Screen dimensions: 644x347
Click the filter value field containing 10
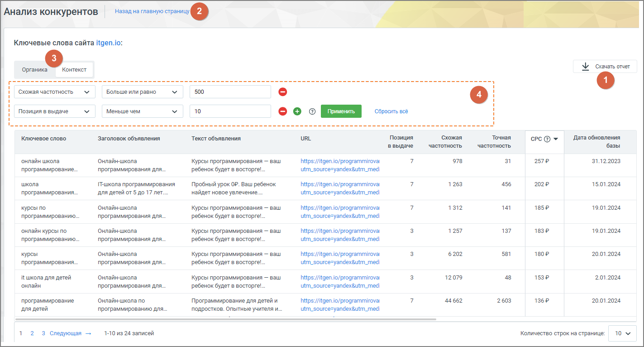coord(230,111)
